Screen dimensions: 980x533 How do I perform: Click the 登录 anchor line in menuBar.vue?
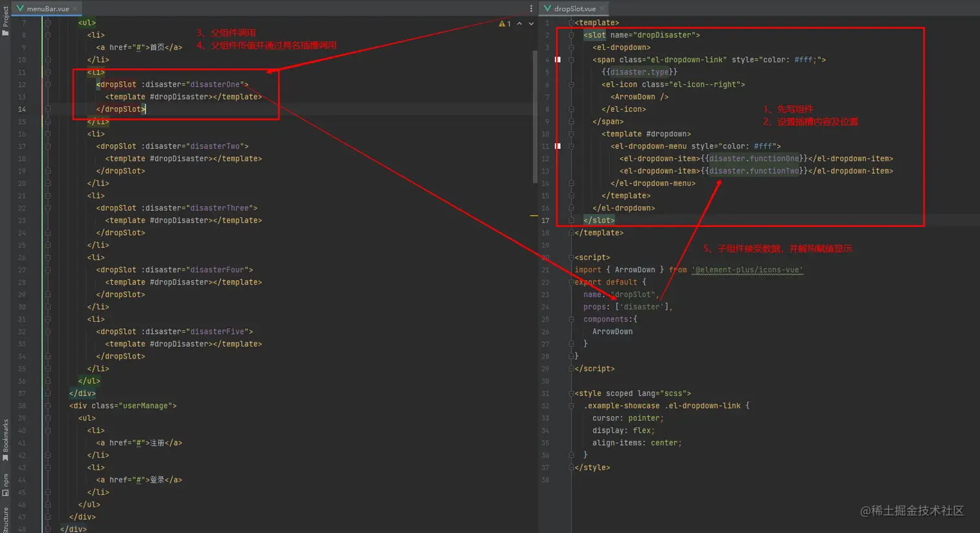(139, 480)
